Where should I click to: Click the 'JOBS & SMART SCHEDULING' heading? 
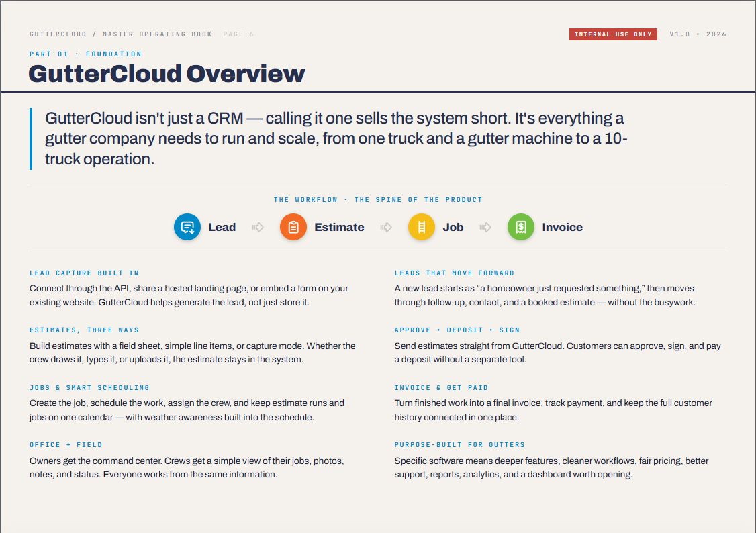pyautogui.click(x=90, y=387)
